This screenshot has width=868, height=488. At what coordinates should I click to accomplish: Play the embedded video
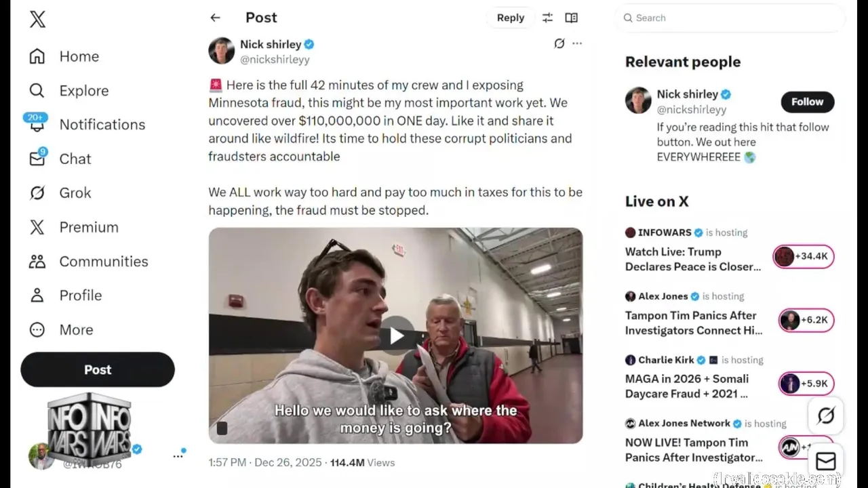[x=396, y=335]
